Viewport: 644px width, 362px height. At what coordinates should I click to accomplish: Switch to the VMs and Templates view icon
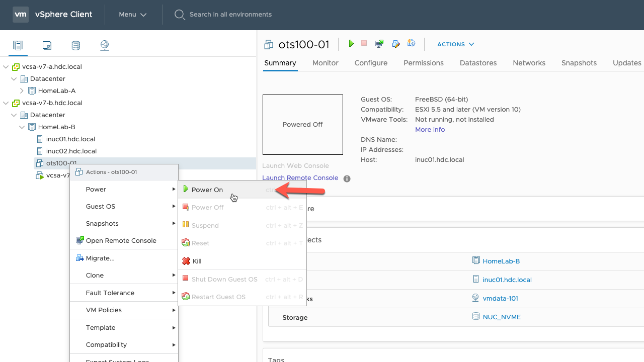pos(47,46)
